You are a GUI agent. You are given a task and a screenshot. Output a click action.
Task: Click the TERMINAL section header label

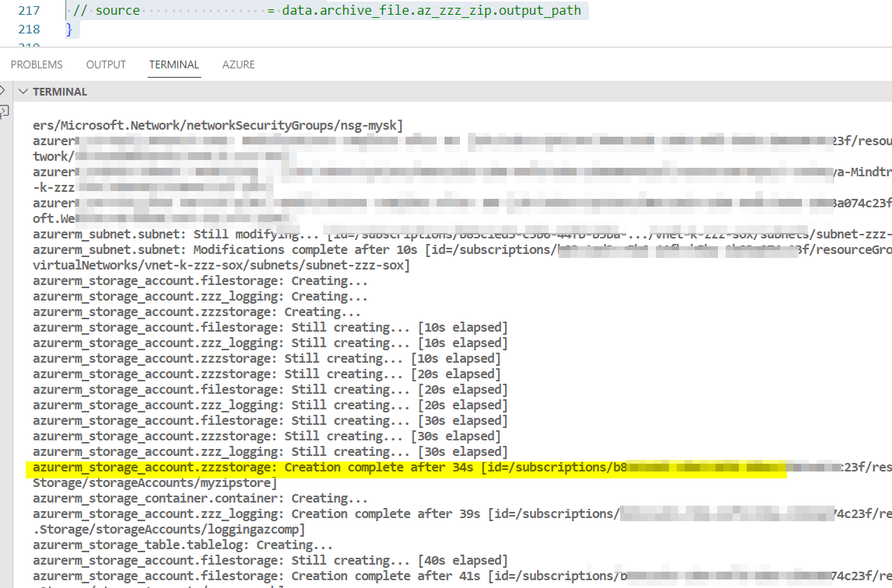60,92
